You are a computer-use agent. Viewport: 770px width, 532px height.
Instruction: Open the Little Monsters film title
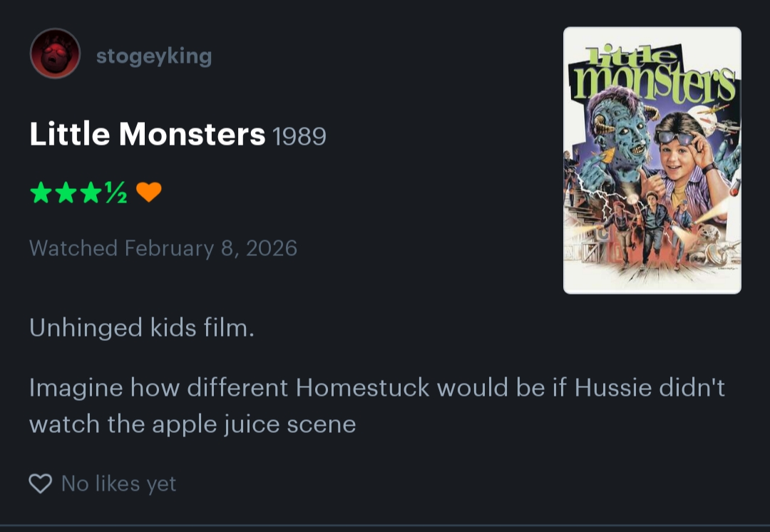point(147,134)
